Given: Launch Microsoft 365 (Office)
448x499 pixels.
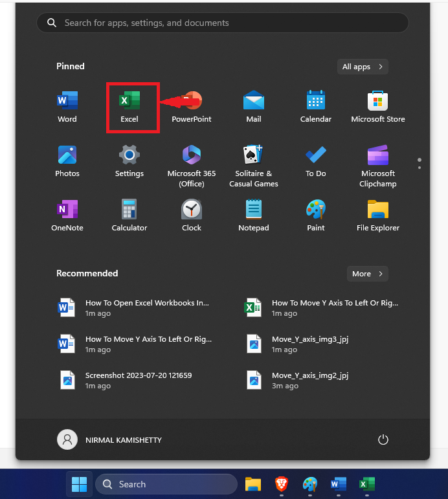Looking at the screenshot, I should coord(192,166).
